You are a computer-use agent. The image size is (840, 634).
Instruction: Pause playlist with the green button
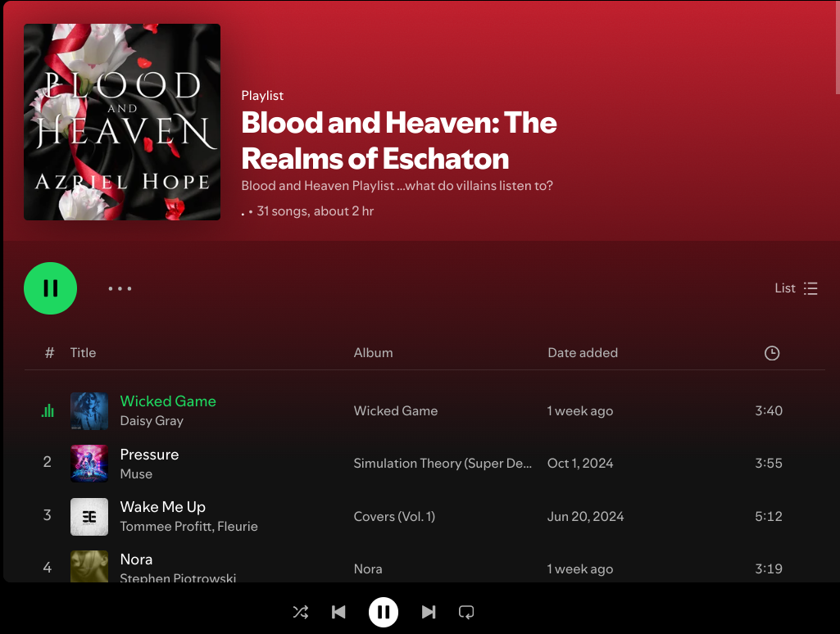pyautogui.click(x=50, y=288)
